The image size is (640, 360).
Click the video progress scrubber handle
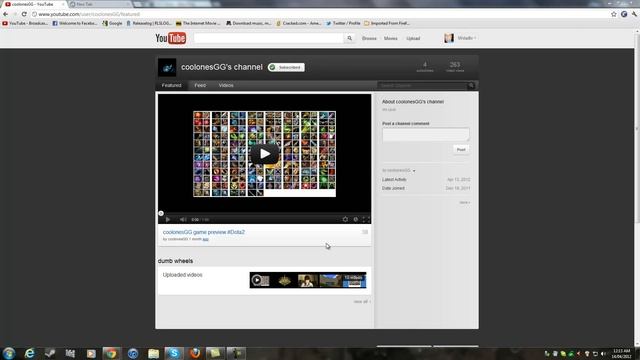click(161, 213)
